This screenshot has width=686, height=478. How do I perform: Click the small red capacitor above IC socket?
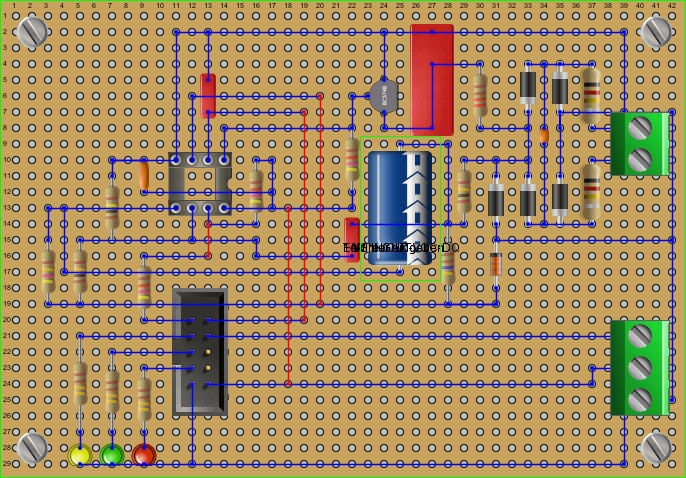tap(208, 95)
